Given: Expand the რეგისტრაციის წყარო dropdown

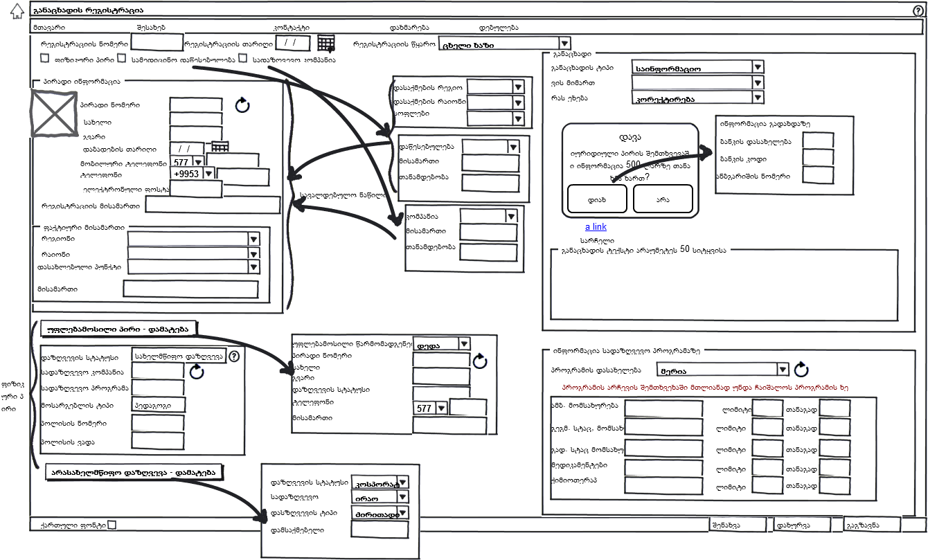Looking at the screenshot, I should pyautogui.click(x=564, y=44).
